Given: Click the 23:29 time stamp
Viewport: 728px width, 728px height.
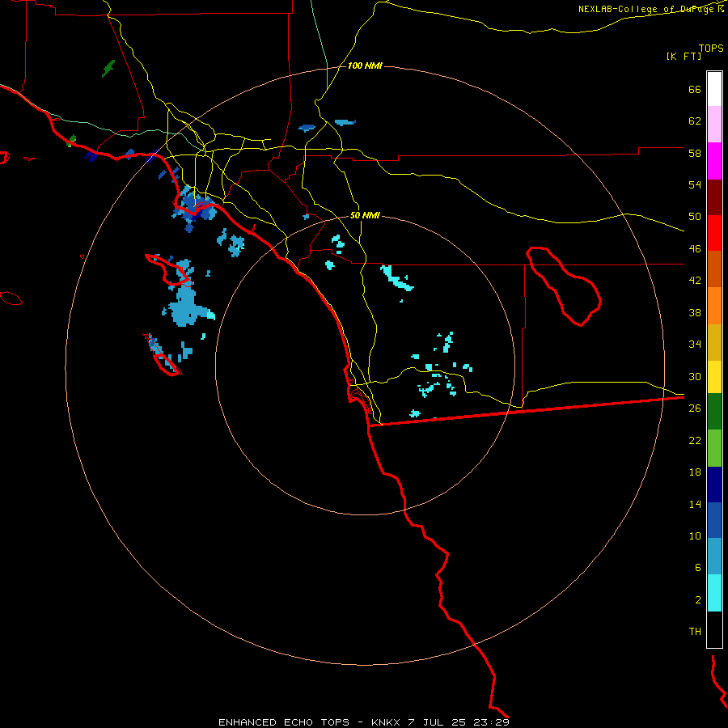Looking at the screenshot, I should (x=492, y=722).
